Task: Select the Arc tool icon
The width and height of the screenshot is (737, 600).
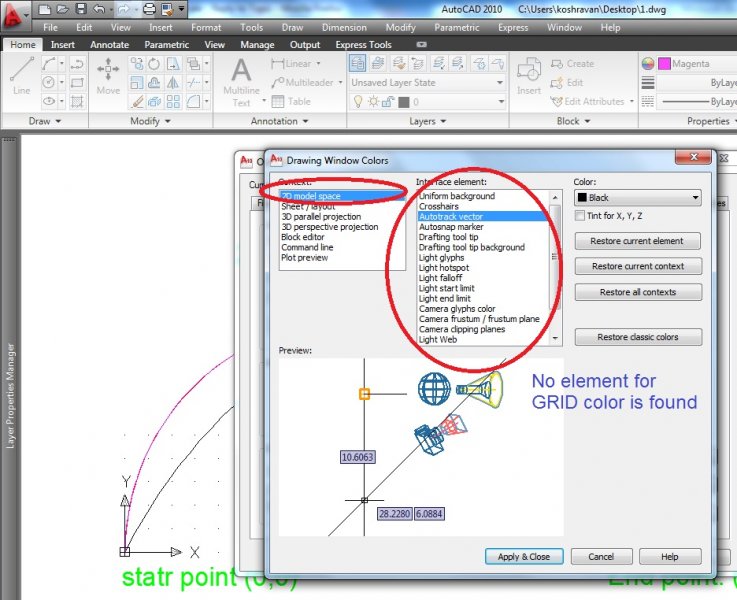Action: 48,63
